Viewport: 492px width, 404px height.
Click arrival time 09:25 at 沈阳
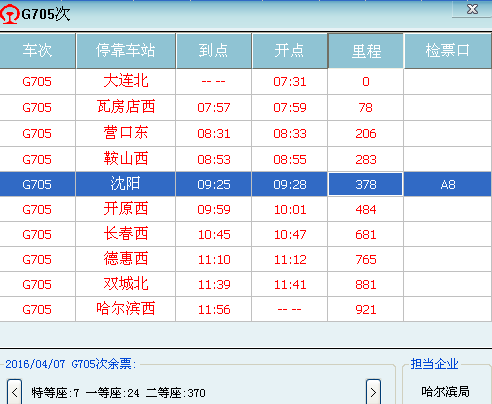[x=214, y=184]
